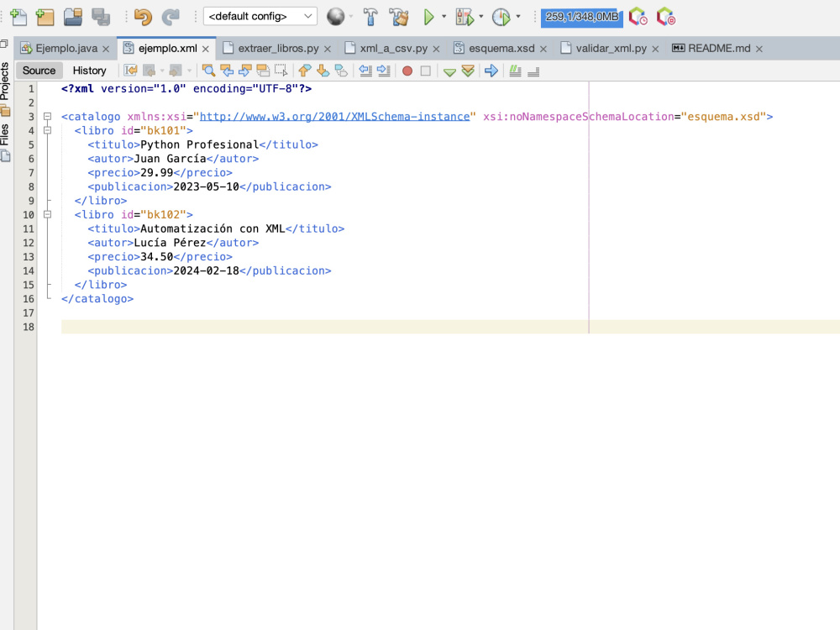
Task: Click Find Previous Occurrence icon
Action: coord(227,71)
